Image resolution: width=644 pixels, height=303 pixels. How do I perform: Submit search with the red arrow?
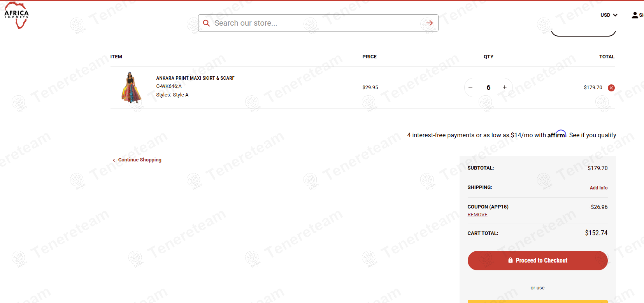(430, 23)
